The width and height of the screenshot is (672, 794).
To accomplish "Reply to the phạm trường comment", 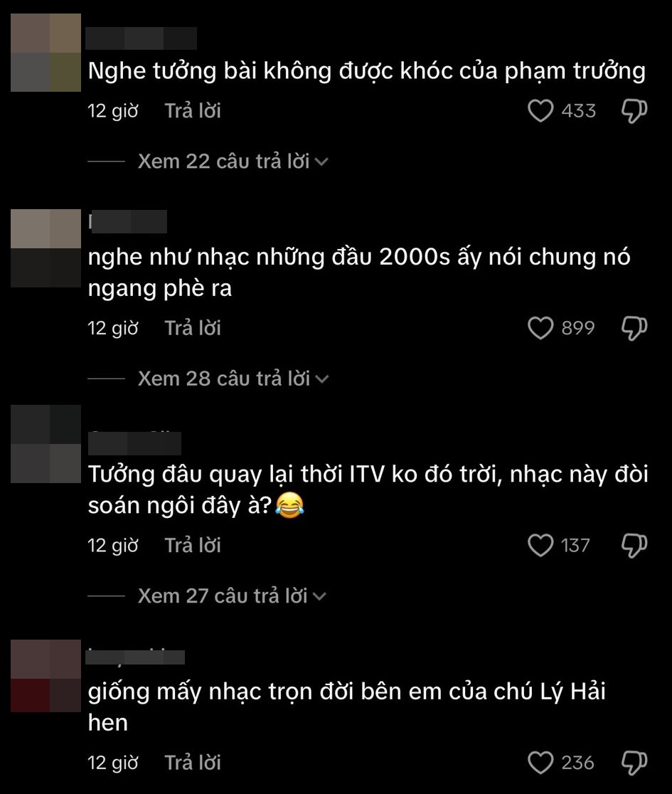I will 193,111.
